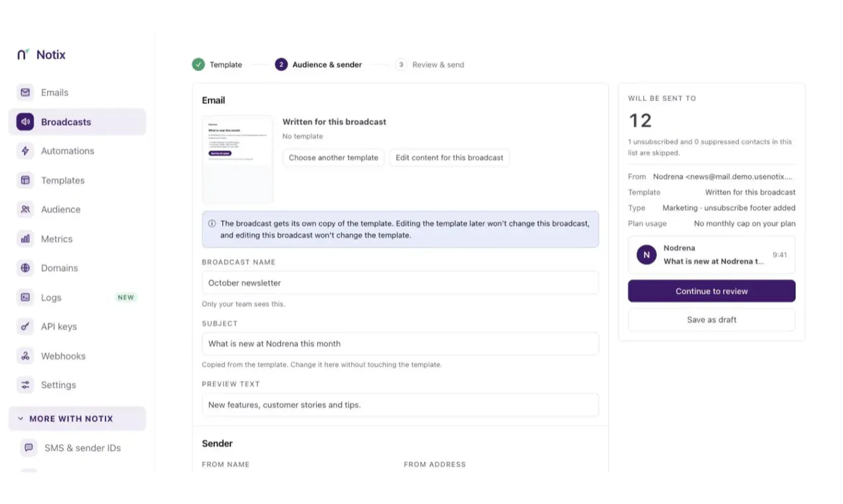Open the Audience page
This screenshot has height=504, width=843.
77,210
